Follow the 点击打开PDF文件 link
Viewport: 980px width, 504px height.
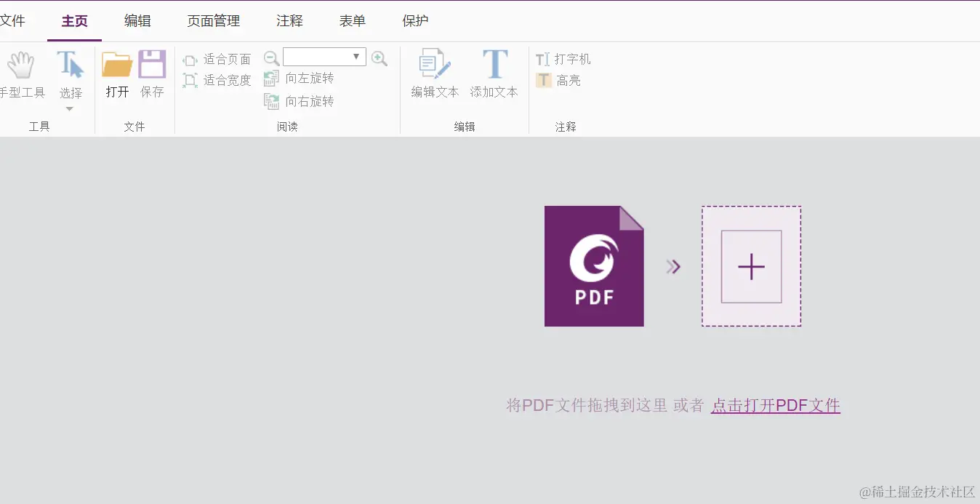pyautogui.click(x=776, y=405)
